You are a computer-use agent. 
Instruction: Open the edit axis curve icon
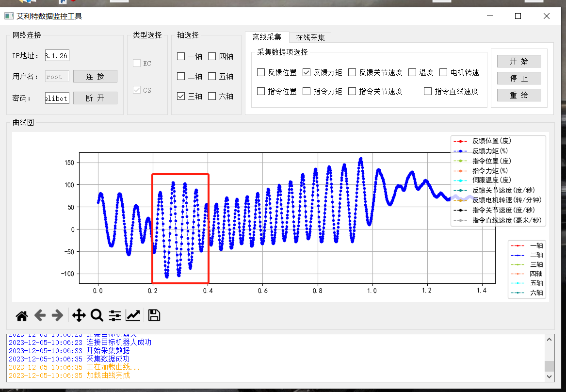click(x=133, y=316)
